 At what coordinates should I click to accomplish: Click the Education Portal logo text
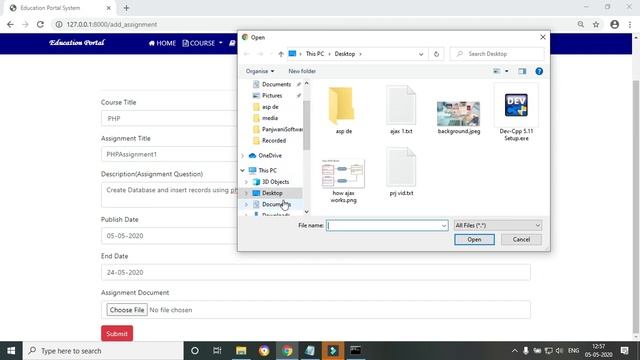[77, 42]
